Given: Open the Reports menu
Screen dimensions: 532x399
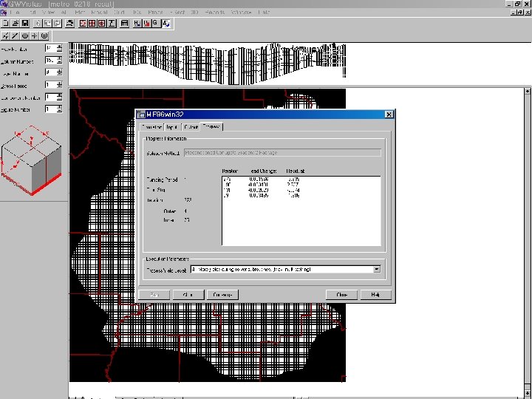Looking at the screenshot, I should (214, 13).
